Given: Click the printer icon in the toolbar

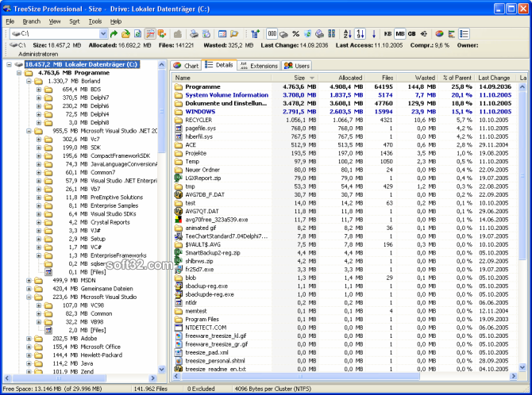Looking at the screenshot, I should click(194, 34).
